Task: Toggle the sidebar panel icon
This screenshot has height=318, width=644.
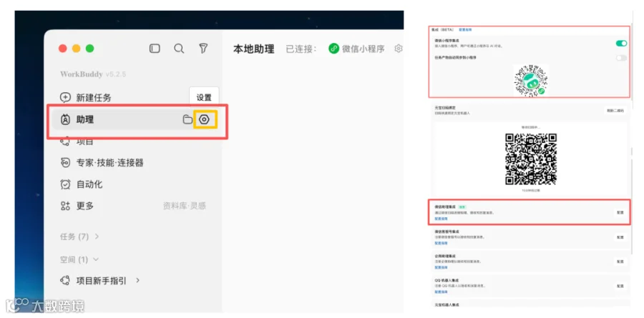Action: [155, 49]
